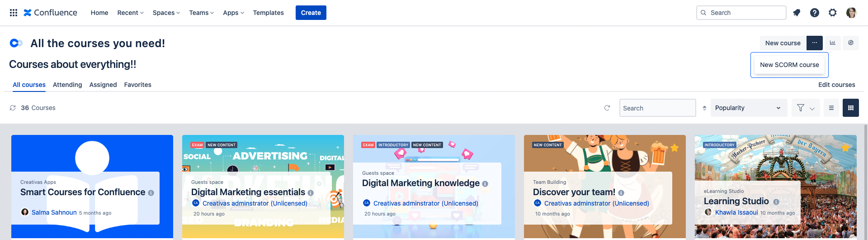Open the filter options dropdown

(806, 108)
